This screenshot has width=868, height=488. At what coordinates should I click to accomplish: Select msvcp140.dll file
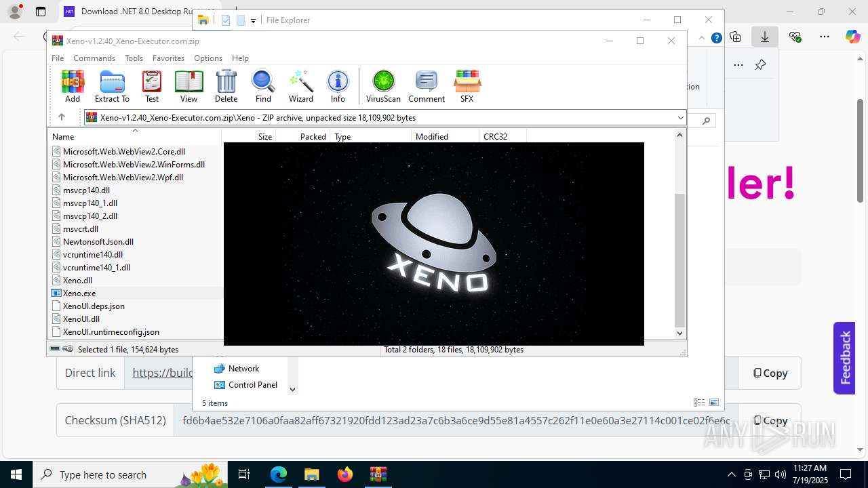pyautogui.click(x=86, y=190)
